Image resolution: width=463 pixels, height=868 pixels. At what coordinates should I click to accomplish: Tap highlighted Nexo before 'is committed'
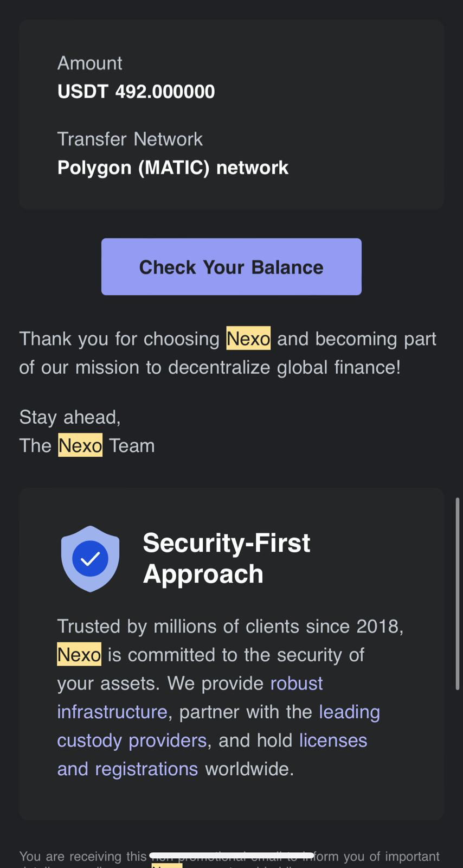pos(79,655)
